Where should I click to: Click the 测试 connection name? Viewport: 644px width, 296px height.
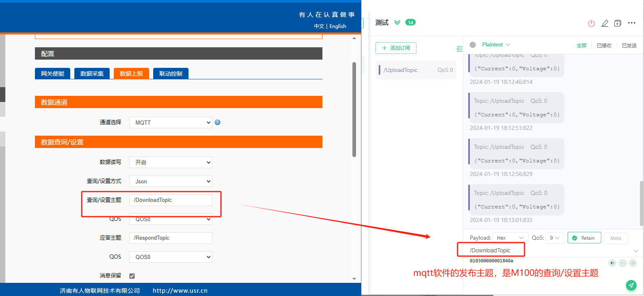[382, 23]
